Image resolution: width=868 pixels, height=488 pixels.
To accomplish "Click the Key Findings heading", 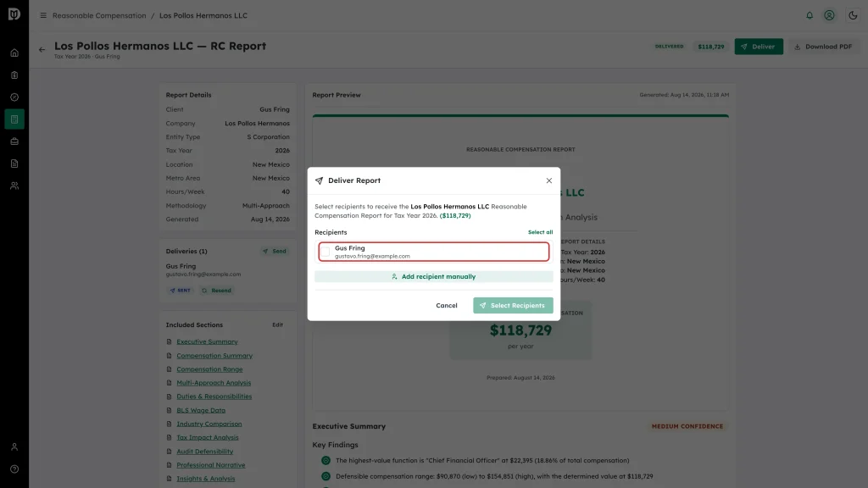I will click(335, 445).
